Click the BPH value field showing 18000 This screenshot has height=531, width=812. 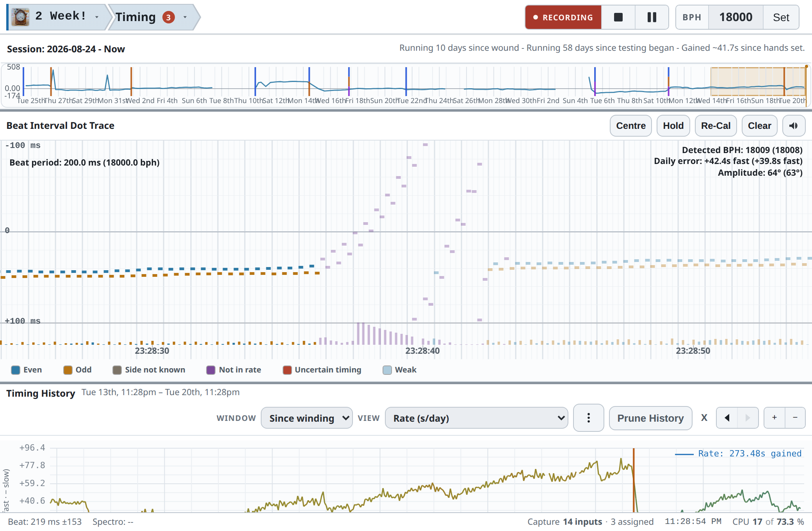[x=735, y=17]
